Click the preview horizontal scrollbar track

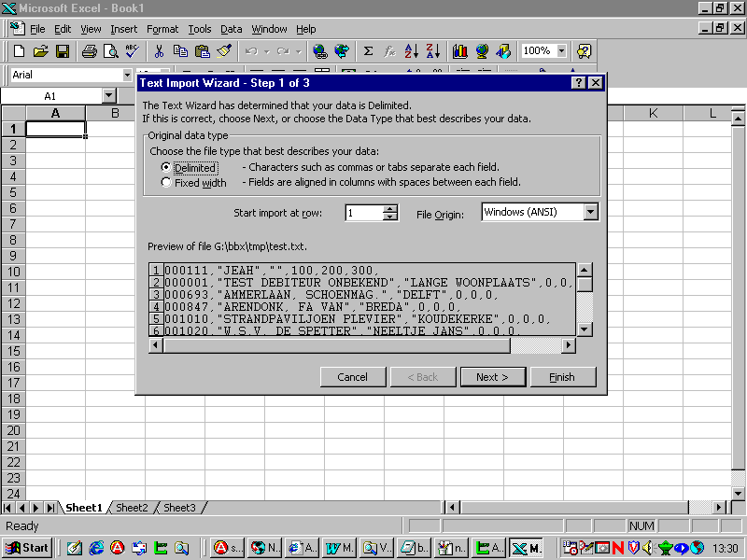click(535, 345)
